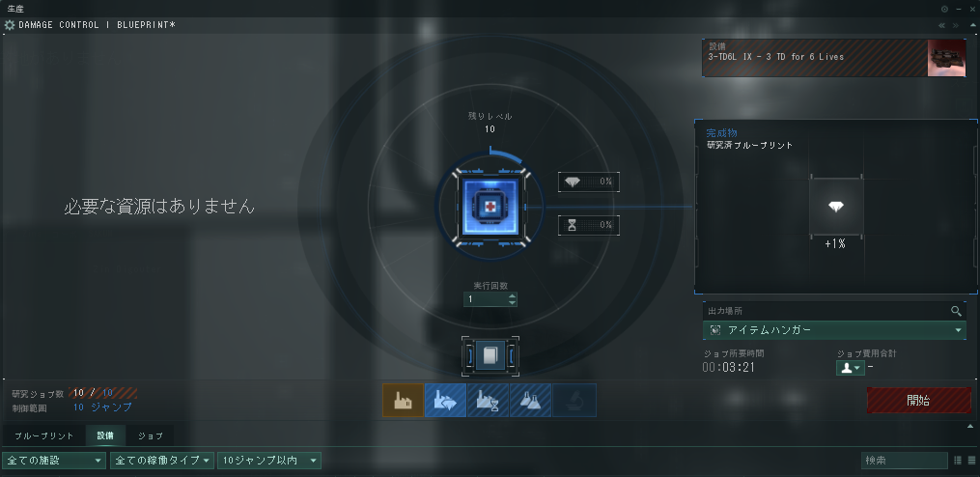Switch to the ブループリント tab
The height and width of the screenshot is (477, 980).
[x=43, y=435]
